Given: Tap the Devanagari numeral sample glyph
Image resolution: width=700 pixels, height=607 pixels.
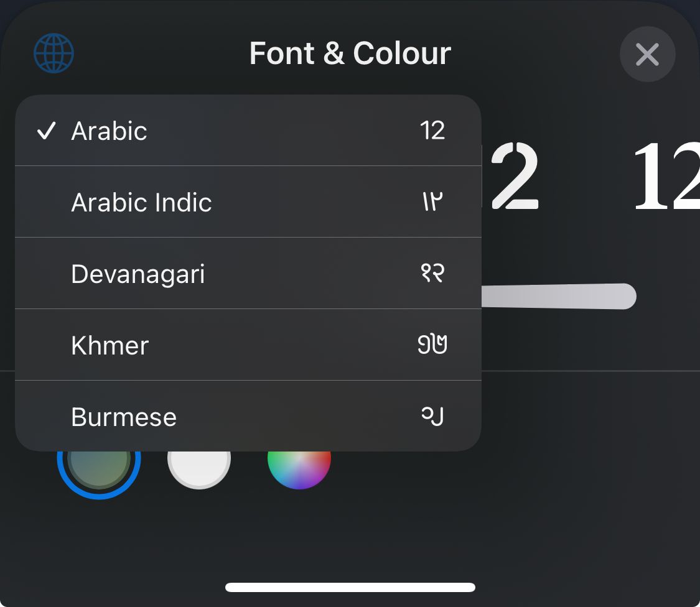Looking at the screenshot, I should (x=432, y=272).
